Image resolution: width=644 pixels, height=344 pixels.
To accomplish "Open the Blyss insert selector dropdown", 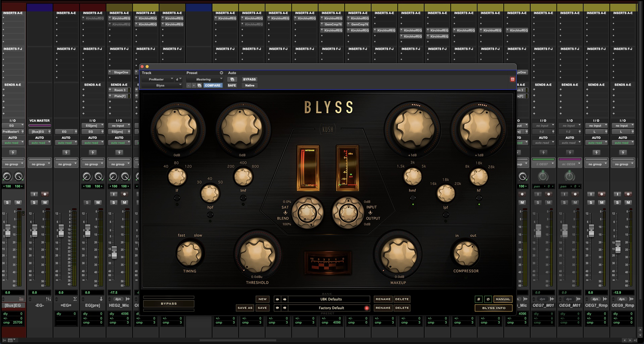I will pyautogui.click(x=162, y=85).
